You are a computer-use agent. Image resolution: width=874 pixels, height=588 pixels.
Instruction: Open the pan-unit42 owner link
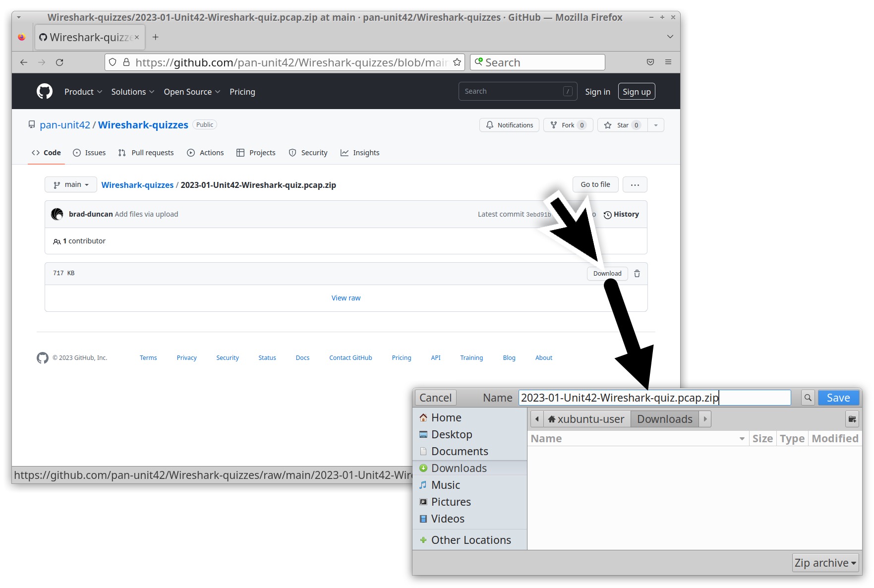(x=65, y=125)
